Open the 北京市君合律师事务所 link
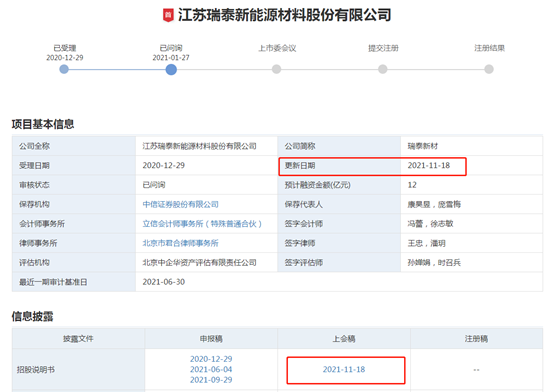 [x=181, y=243]
